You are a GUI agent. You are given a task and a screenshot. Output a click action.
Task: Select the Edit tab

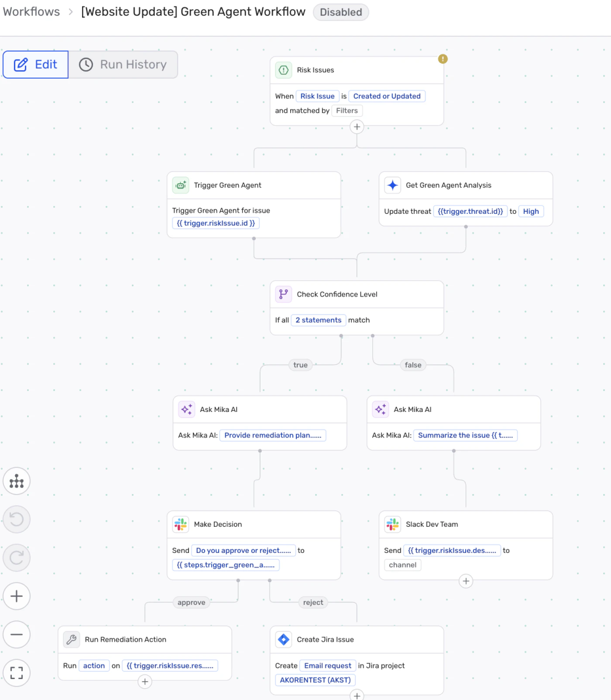pyautogui.click(x=36, y=65)
